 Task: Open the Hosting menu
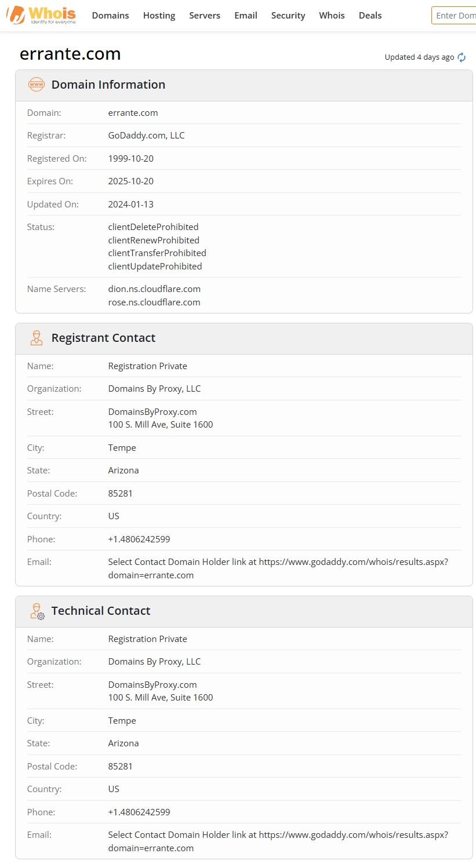[159, 16]
